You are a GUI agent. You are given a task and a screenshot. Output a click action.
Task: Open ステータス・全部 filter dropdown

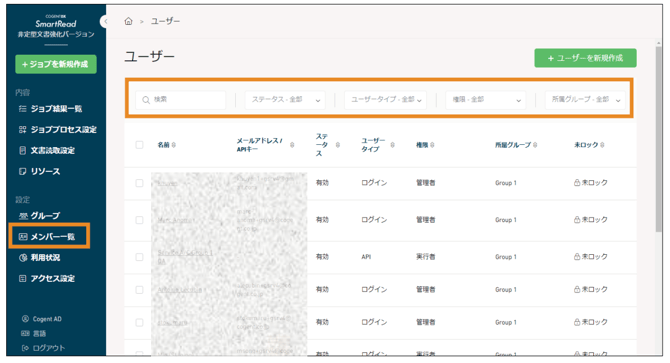[x=285, y=100]
